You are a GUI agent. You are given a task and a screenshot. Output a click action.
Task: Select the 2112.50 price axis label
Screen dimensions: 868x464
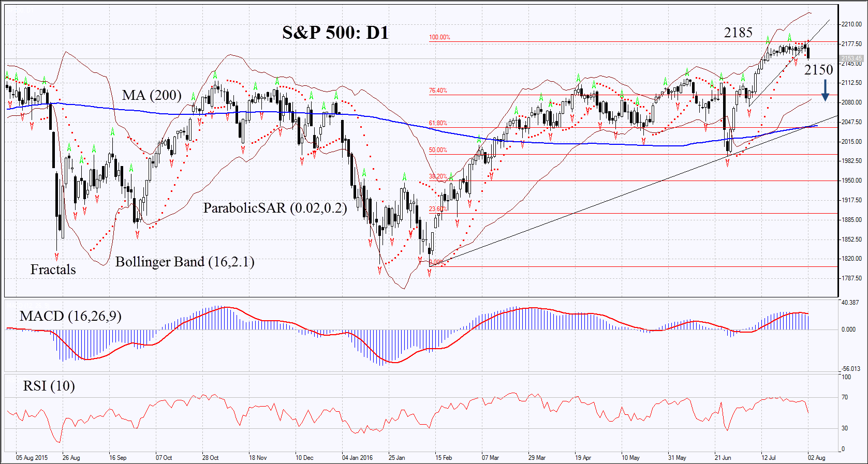(x=851, y=83)
